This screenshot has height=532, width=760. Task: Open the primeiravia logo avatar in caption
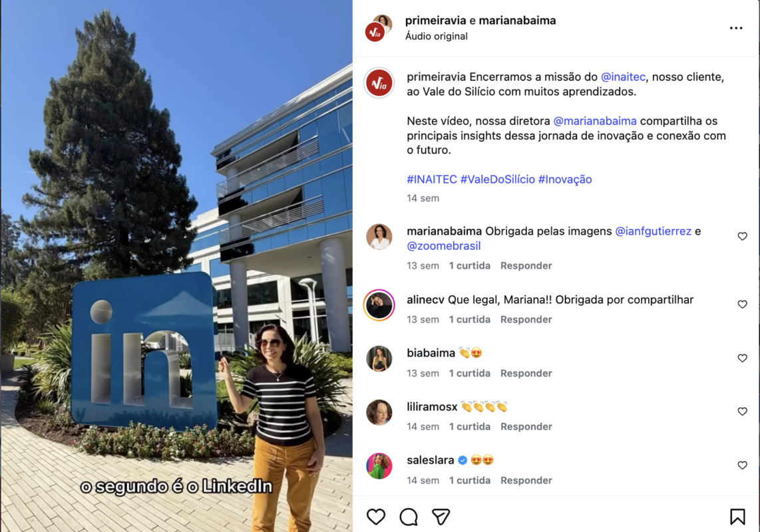[x=379, y=83]
